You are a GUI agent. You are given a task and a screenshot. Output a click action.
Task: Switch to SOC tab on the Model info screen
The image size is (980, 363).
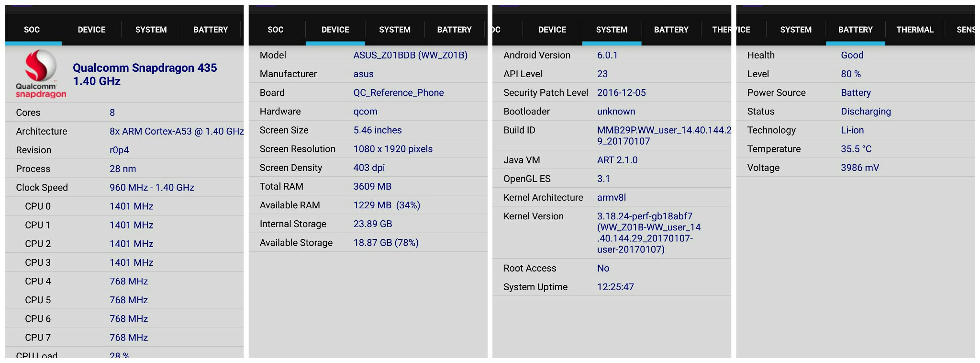click(x=276, y=30)
